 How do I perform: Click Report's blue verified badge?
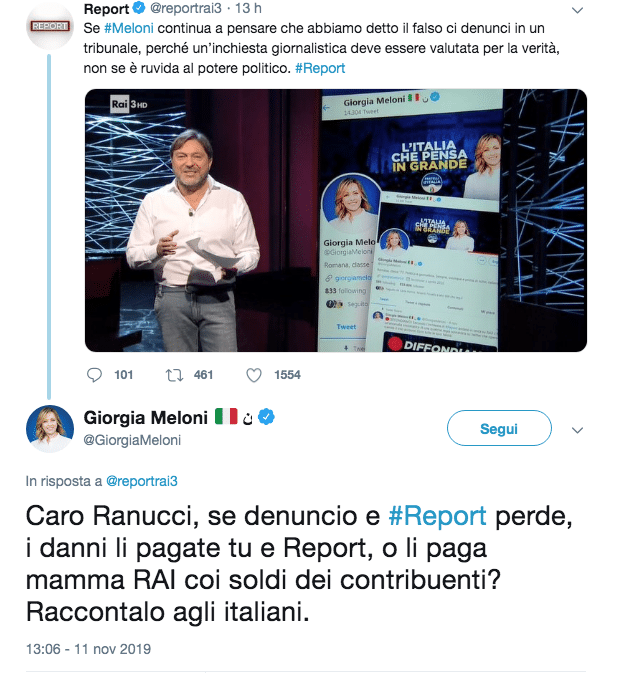click(x=139, y=7)
